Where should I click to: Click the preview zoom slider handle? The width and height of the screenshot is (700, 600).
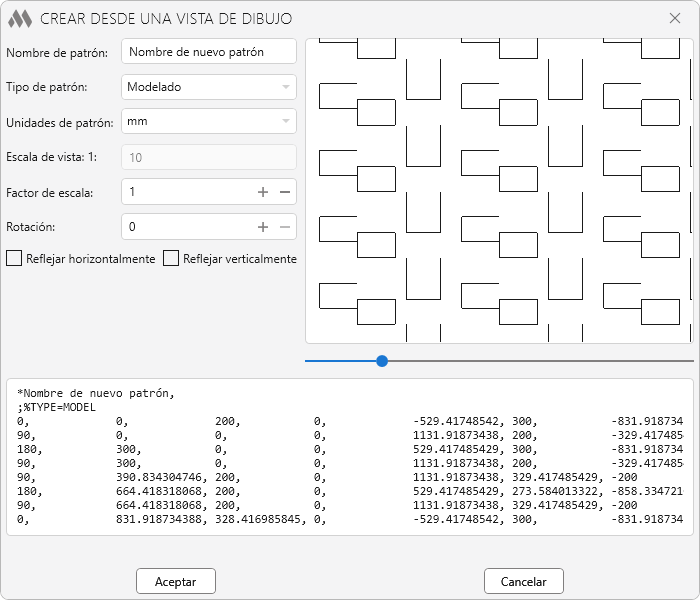382,361
